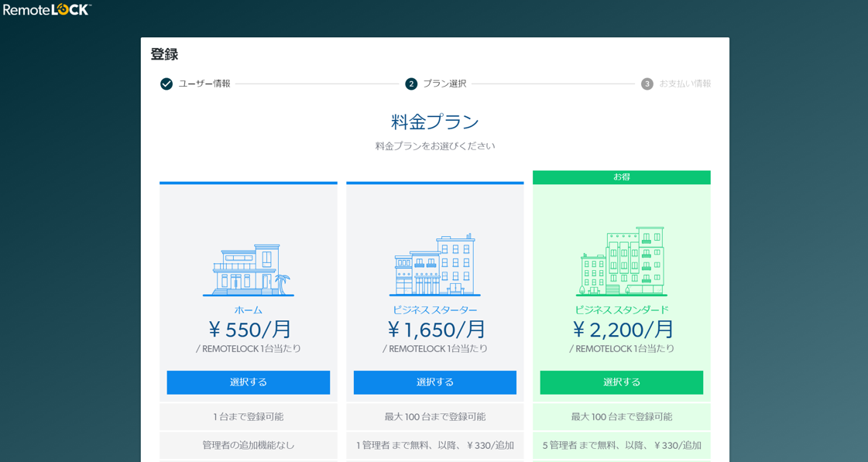
Task: Click the ホーム plan name
Action: (249, 310)
